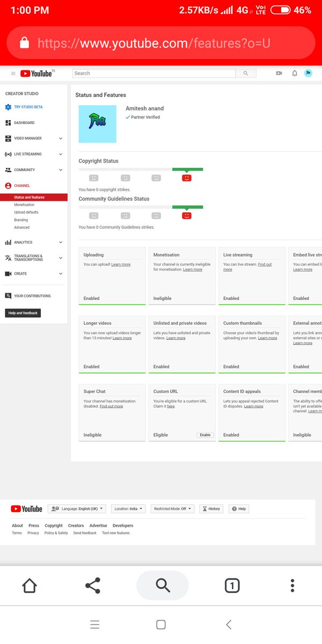This screenshot has height=644, width=322.
Task: Click the Community people icon
Action: [8, 170]
